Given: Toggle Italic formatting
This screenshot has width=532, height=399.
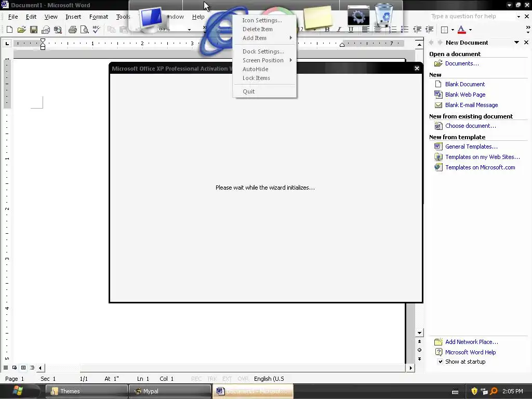Looking at the screenshot, I should point(339,30).
